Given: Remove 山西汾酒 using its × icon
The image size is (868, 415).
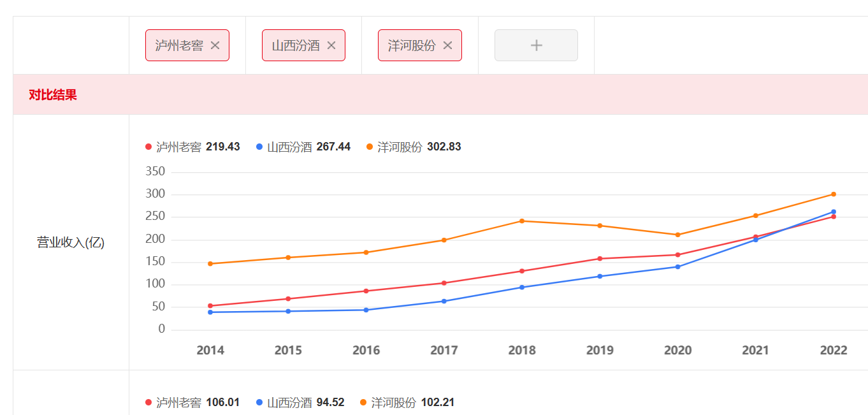Looking at the screenshot, I should 331,45.
